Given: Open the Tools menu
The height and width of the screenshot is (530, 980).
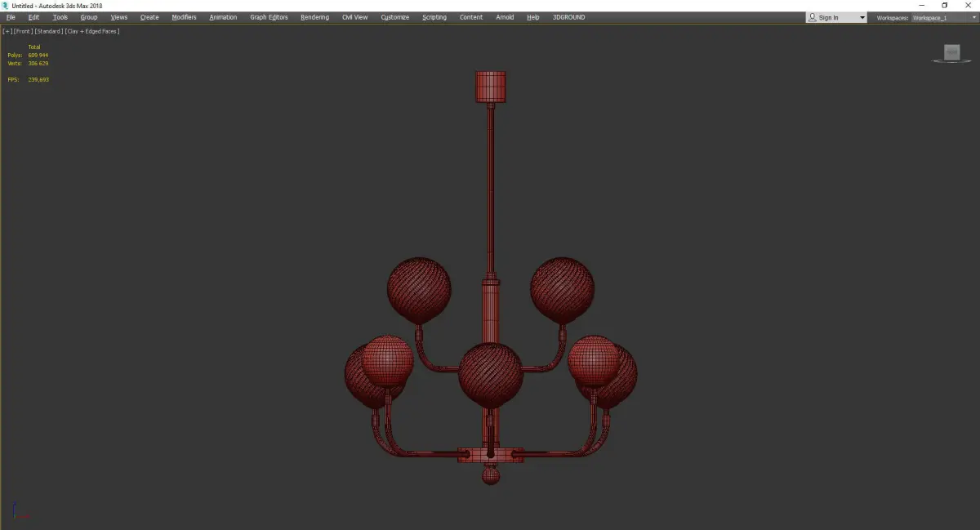Looking at the screenshot, I should [60, 17].
